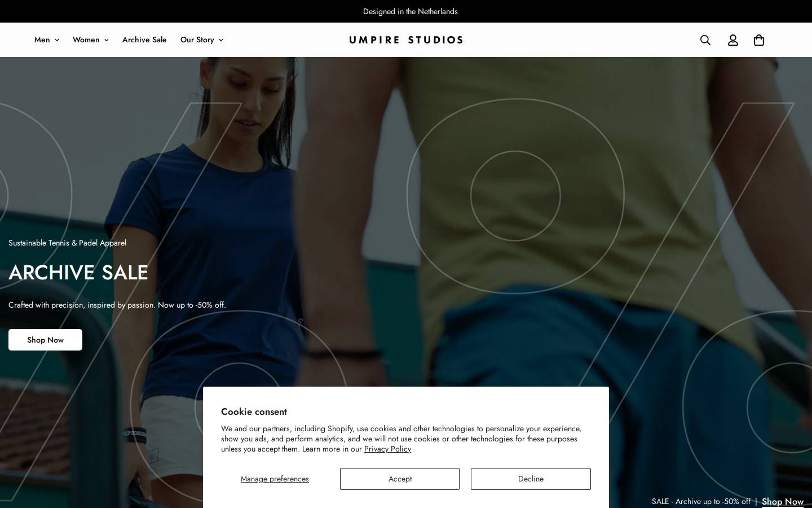Screen dimensions: 812x508
Task: Decline cookies in consent dialog
Action: coord(531,479)
